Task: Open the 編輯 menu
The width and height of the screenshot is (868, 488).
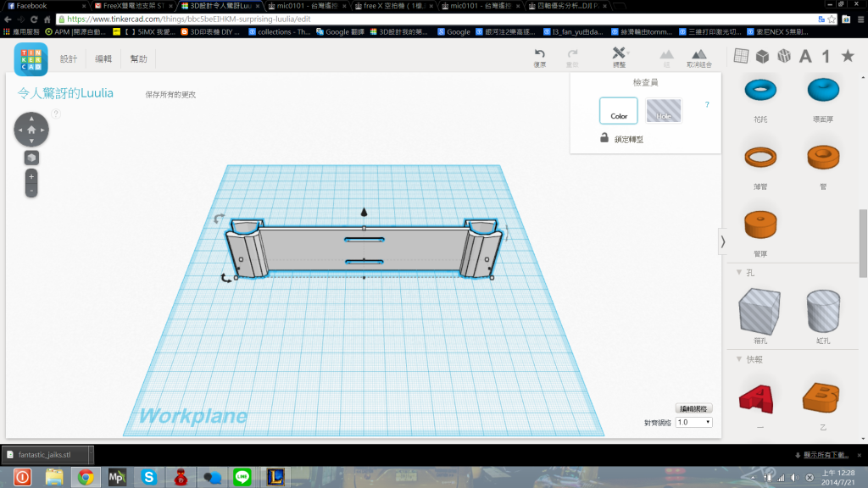Action: 103,58
